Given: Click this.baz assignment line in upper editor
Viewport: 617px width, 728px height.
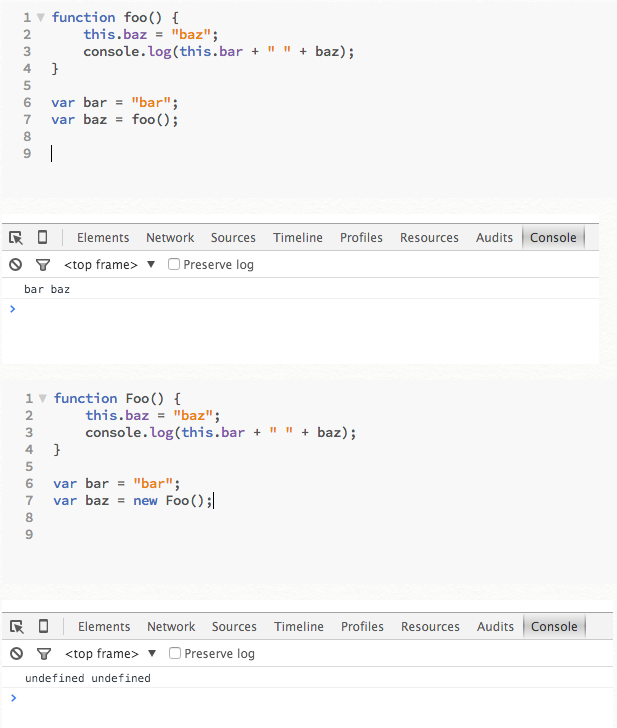Looking at the screenshot, I should tap(151, 35).
